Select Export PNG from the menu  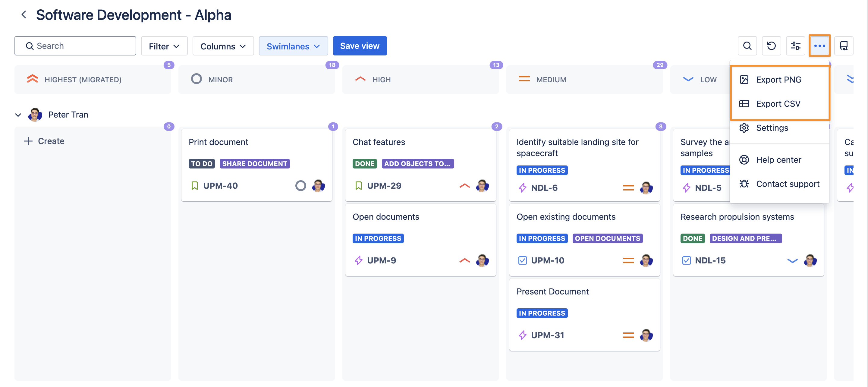click(778, 80)
